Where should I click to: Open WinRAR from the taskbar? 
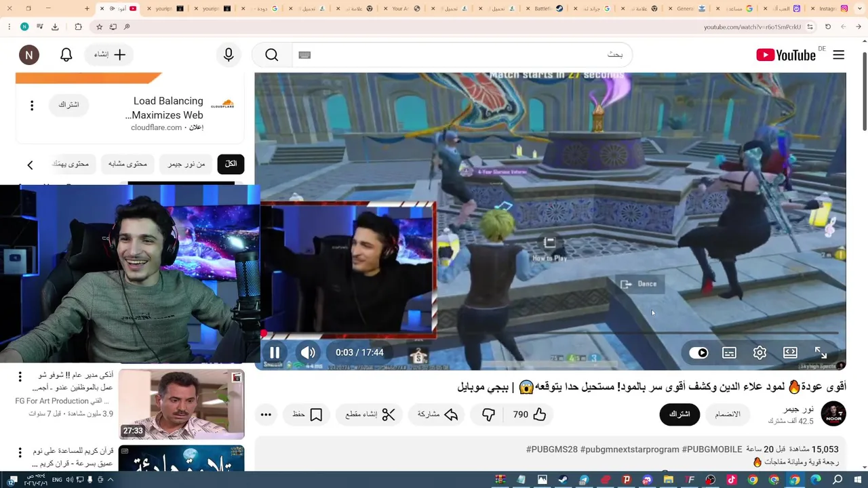tap(500, 480)
